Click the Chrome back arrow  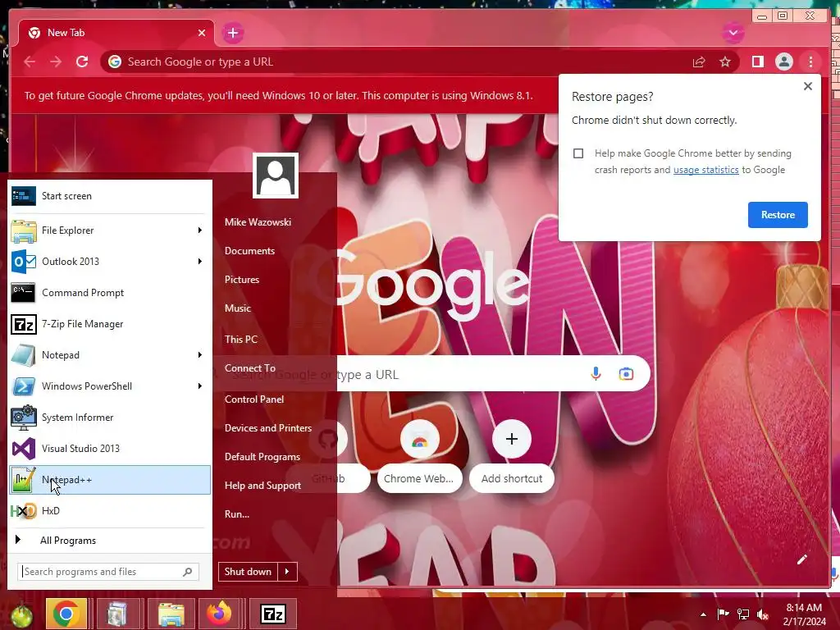tap(30, 62)
